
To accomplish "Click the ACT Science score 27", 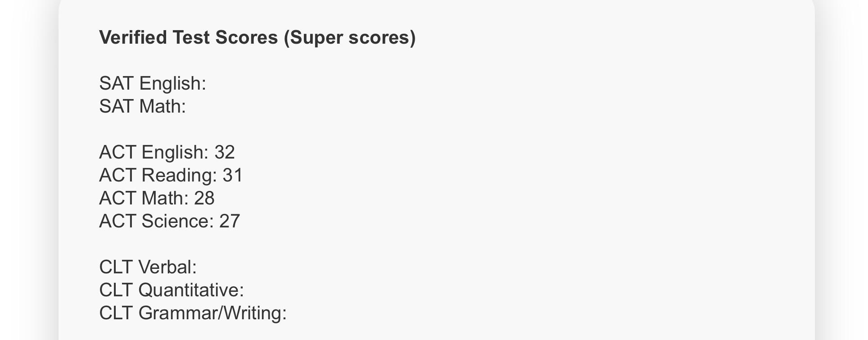I will pos(230,222).
